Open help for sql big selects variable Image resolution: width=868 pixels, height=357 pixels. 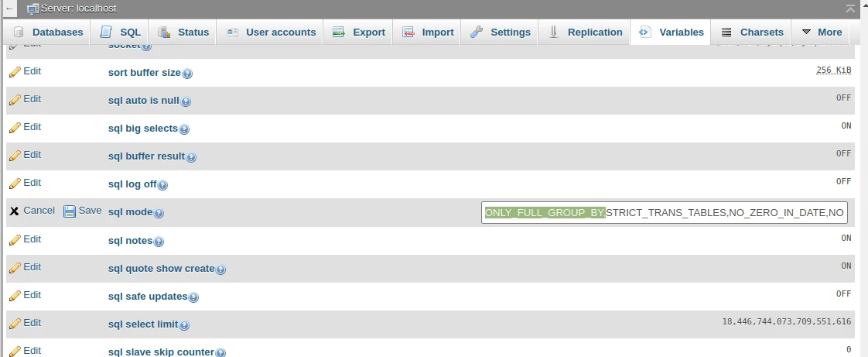click(x=184, y=129)
